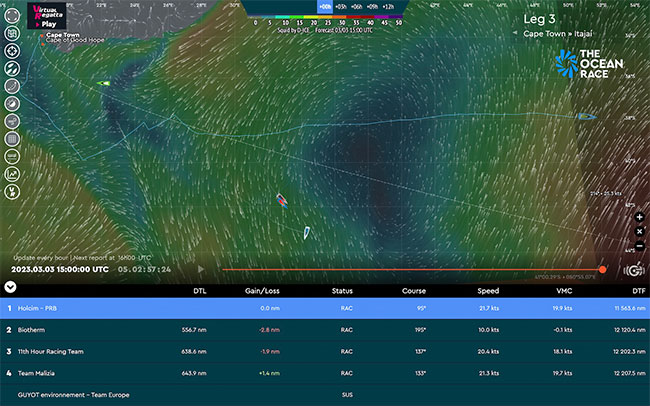The height and width of the screenshot is (406, 650).
Task: Click the Leg 3 title
Action: pyautogui.click(x=539, y=19)
